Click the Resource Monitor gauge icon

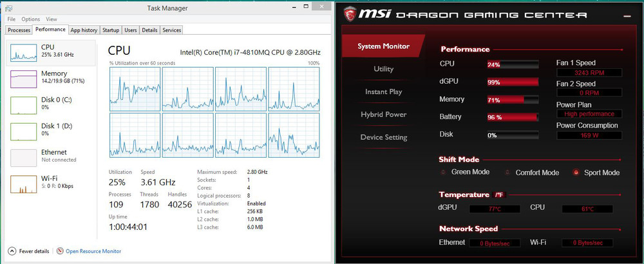coord(61,251)
